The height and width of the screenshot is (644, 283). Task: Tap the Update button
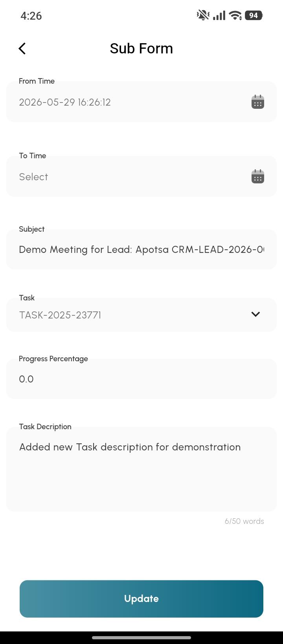[141, 598]
